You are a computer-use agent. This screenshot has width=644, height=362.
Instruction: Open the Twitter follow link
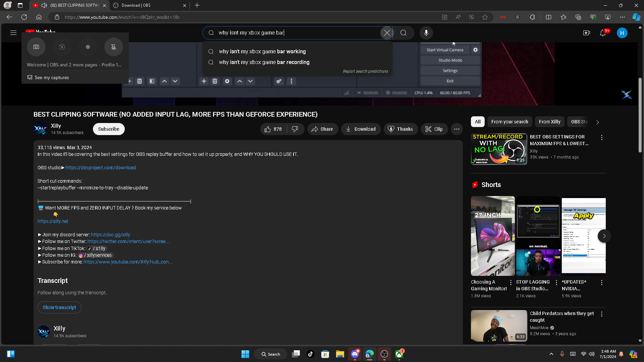pyautogui.click(x=128, y=241)
